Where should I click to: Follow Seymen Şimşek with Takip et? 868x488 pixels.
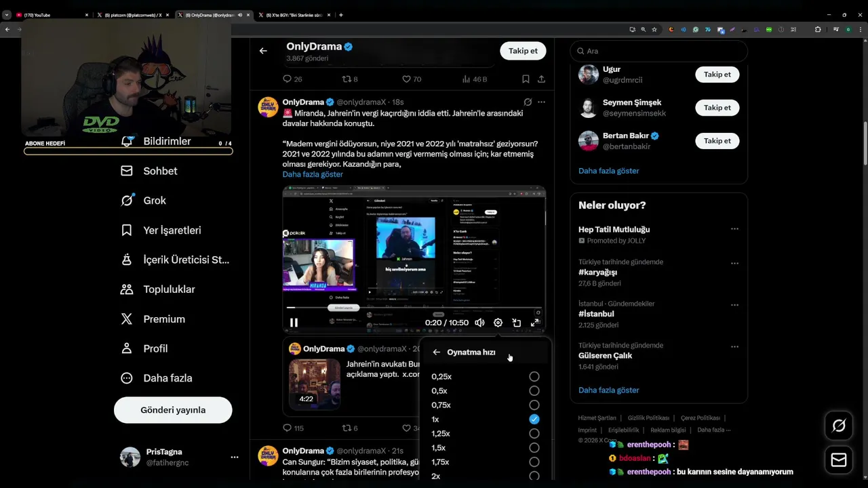point(717,108)
